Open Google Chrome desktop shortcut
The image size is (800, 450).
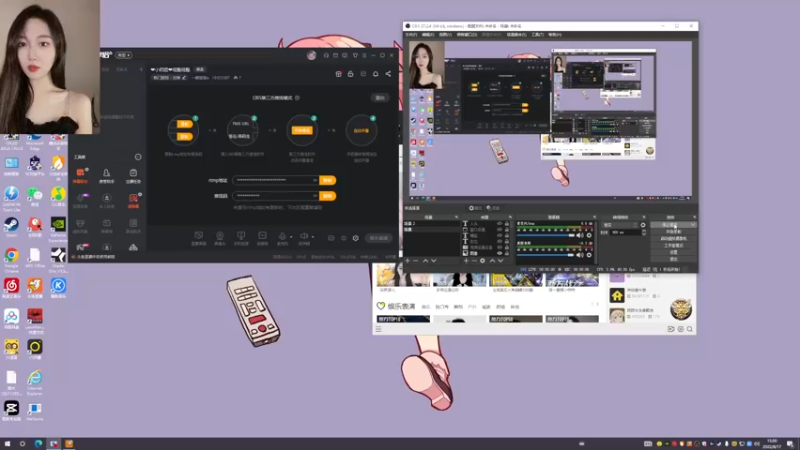[x=11, y=256]
